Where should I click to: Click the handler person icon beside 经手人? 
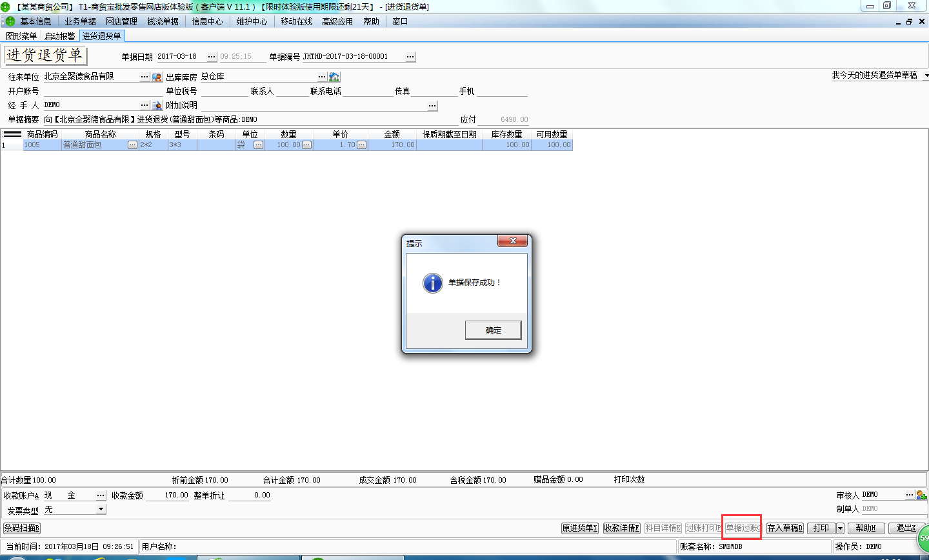pos(157,105)
